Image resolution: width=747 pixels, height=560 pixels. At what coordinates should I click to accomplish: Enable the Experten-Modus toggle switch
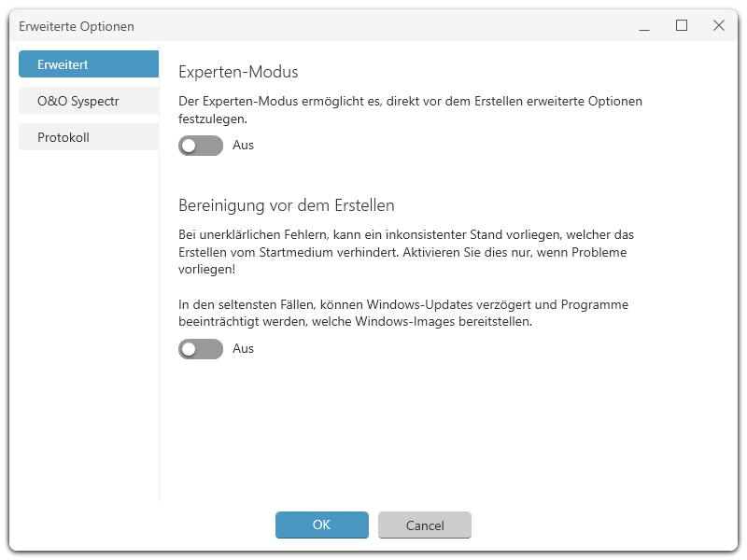[201, 146]
